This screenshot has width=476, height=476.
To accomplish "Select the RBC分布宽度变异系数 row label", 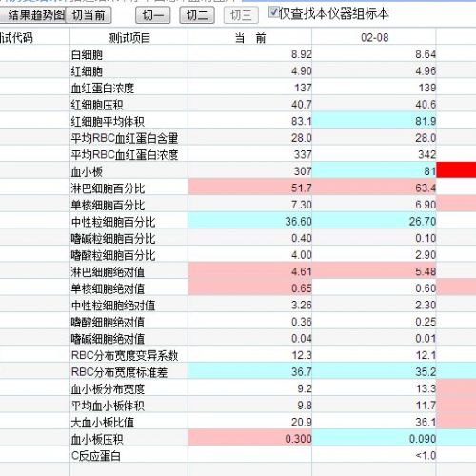I will tap(125, 356).
